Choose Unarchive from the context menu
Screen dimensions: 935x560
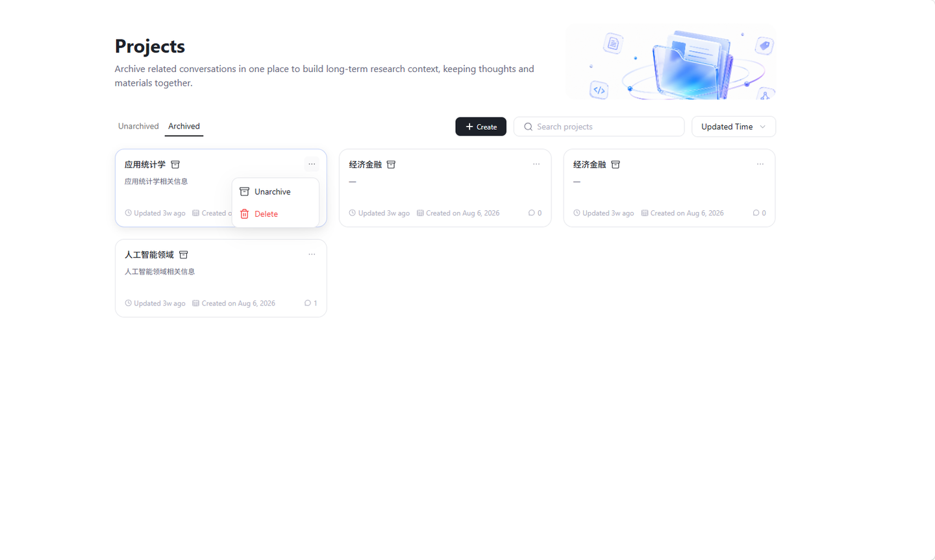point(275,191)
